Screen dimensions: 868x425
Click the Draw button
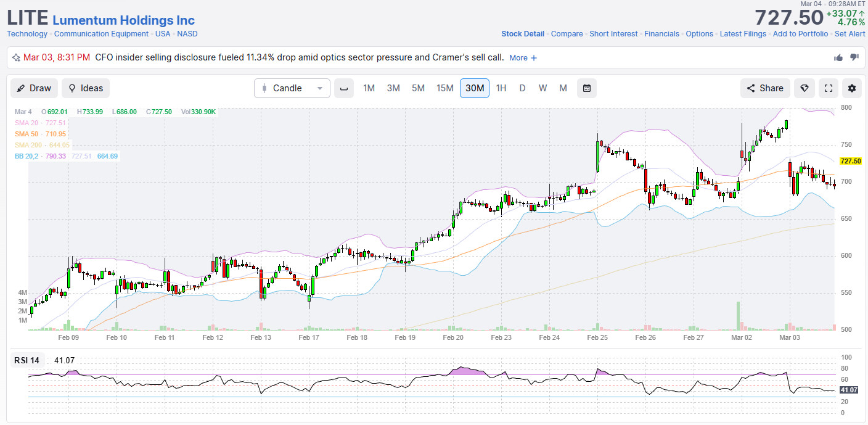pos(34,88)
